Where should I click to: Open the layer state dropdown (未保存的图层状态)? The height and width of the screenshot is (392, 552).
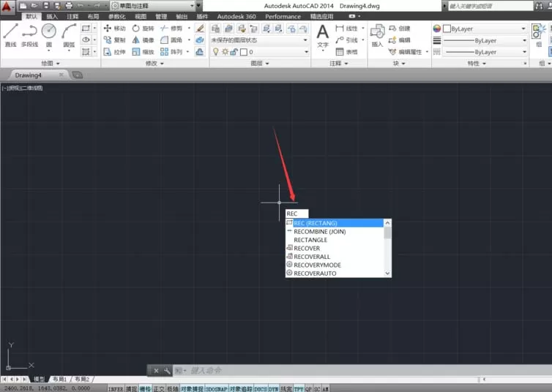260,40
